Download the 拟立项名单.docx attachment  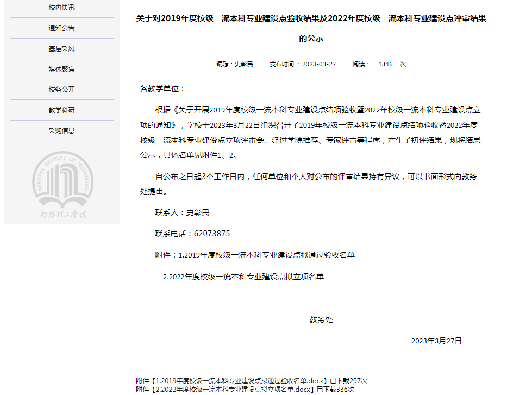(233, 390)
